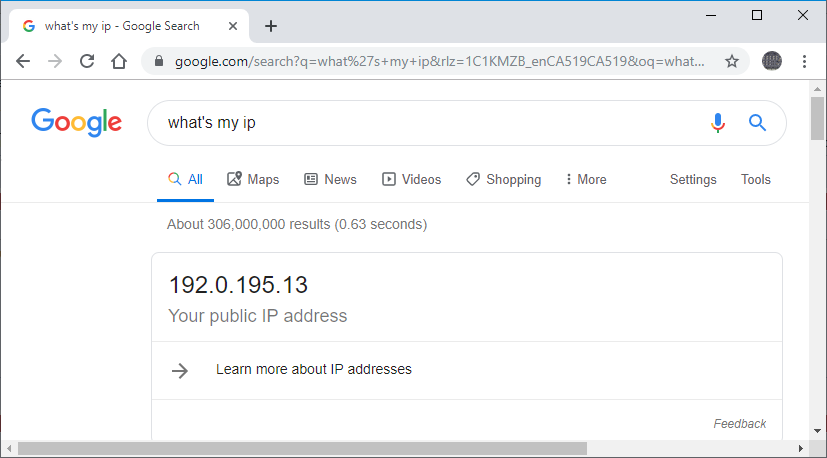The image size is (827, 458).
Task: Click the browser forward arrow
Action: (x=55, y=62)
